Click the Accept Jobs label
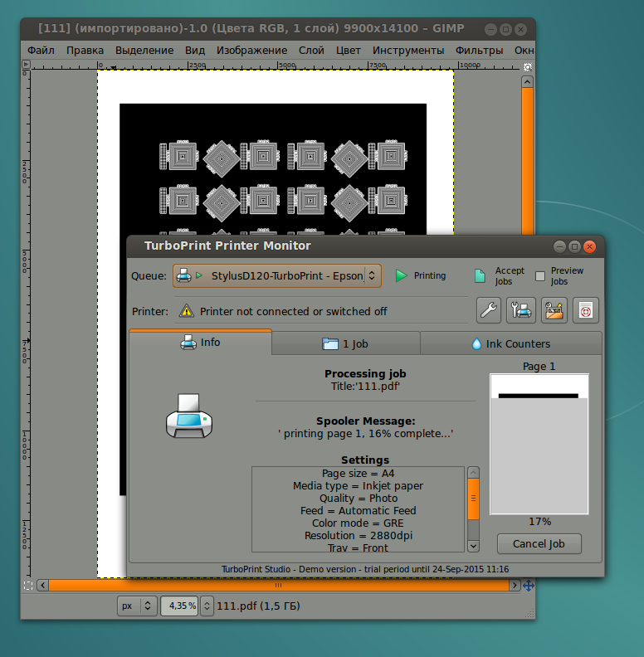Image resolution: width=644 pixels, height=657 pixels. click(x=510, y=276)
